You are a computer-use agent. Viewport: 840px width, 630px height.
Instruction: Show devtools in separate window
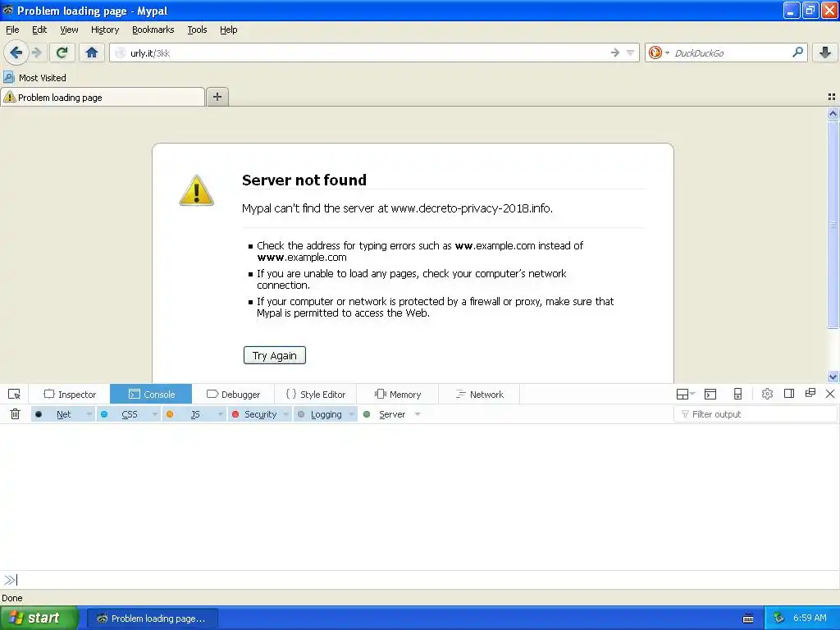810,393
